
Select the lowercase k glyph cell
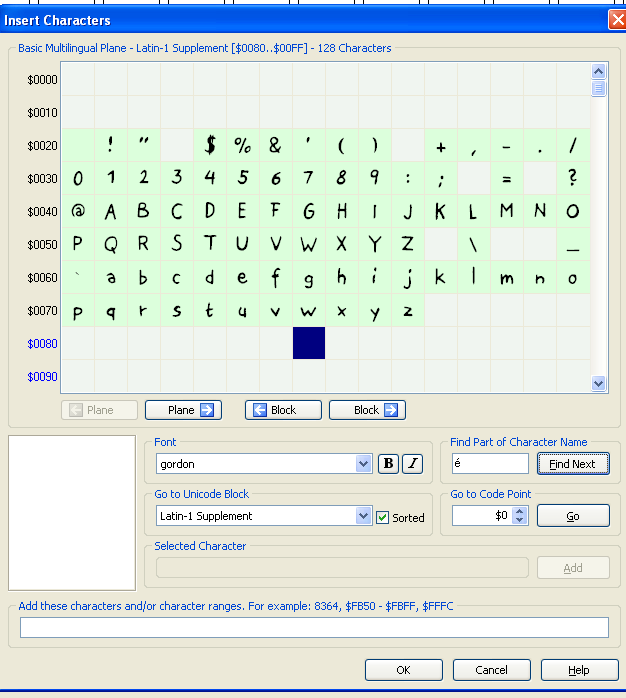pyautogui.click(x=441, y=277)
